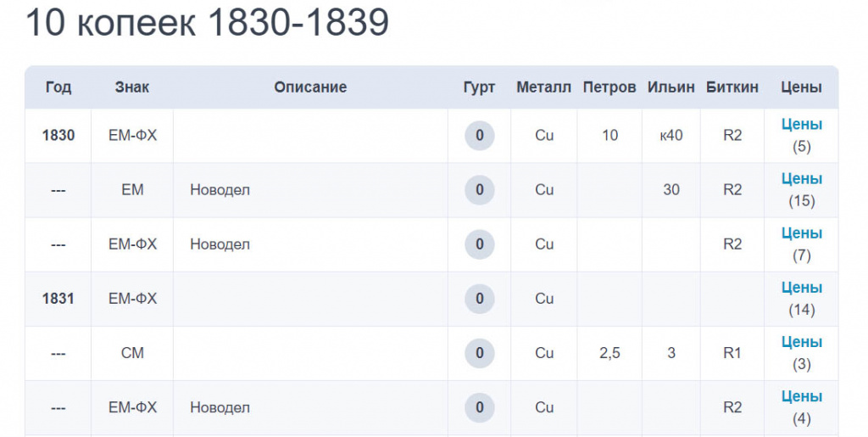Screen dimensions: 868x437
Task: Click edge badge in ЕМ Новодел row
Action: (x=480, y=190)
